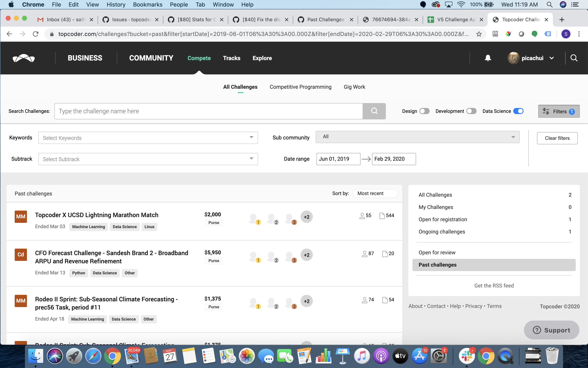This screenshot has height=368, width=588.
Task: Expand the Keywords dropdown
Action: coord(148,138)
